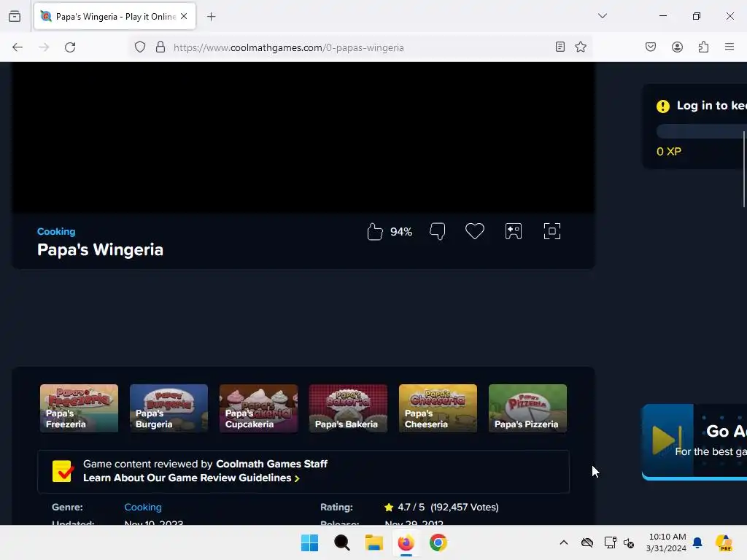
Task: Open File Explorer from taskbar
Action: 374,542
